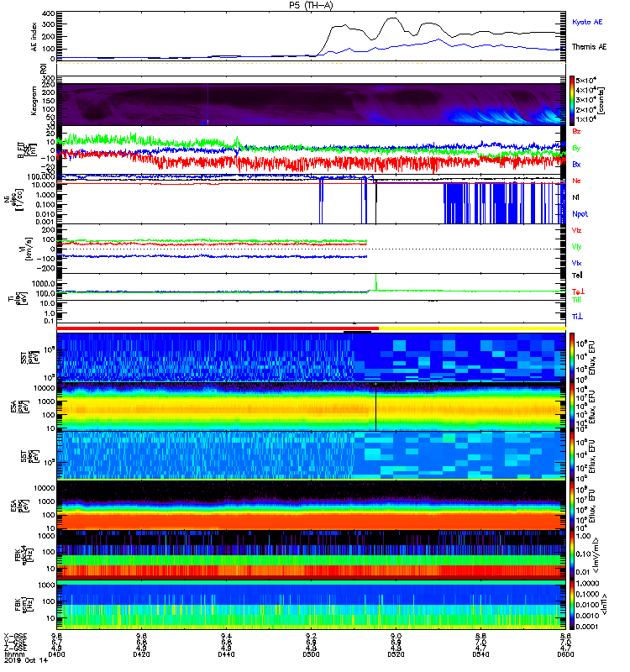Click the top SST Eflux color bar
This screenshot has height=672, width=630.
coord(572,356)
